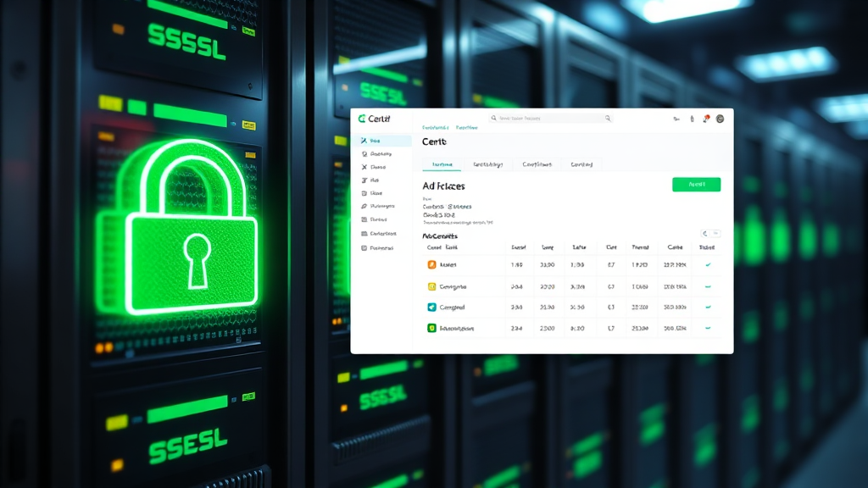The height and width of the screenshot is (488, 868).
Task: Switch to the third tab in tab bar
Action: pos(537,164)
